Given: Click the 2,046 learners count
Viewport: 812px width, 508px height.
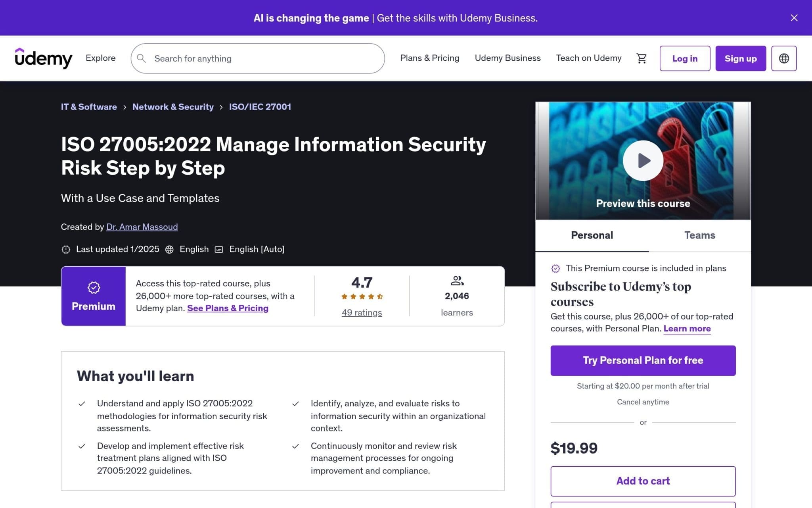Looking at the screenshot, I should click(457, 296).
